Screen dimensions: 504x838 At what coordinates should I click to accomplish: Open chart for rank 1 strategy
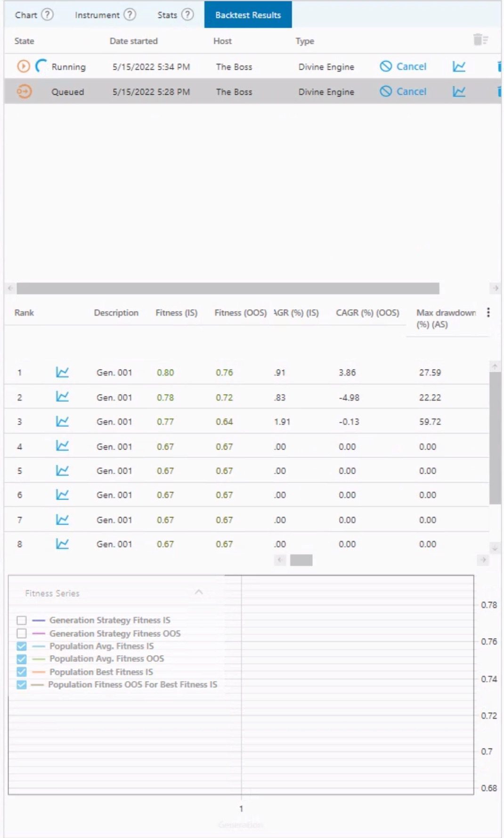pyautogui.click(x=62, y=372)
